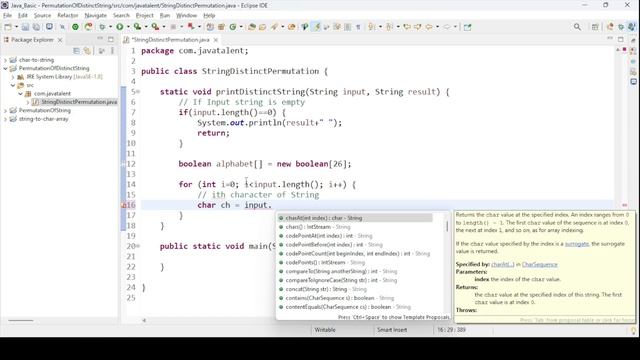Open the Back history dropdown arrow
The image size is (640, 360).
(x=437, y=27)
